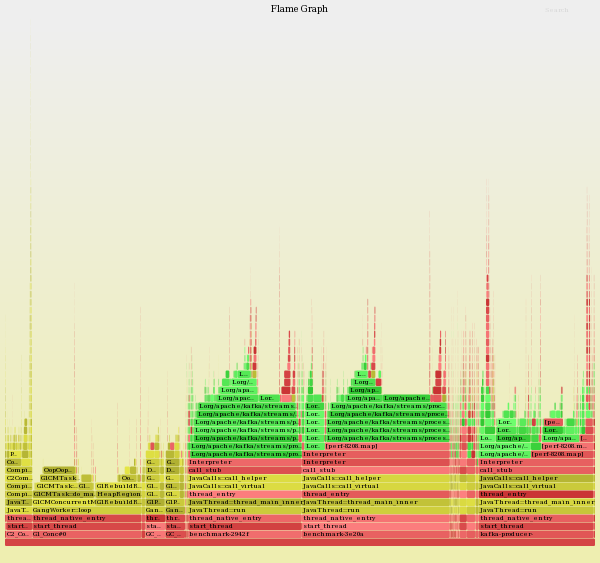Click the faint Search button top-right
Viewport: 600px width, 563px height.
pos(557,11)
